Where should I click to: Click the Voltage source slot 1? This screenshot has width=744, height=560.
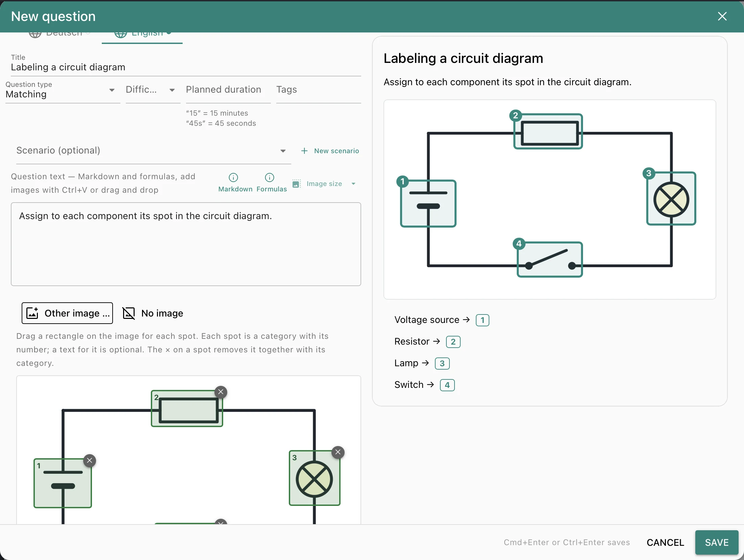click(x=482, y=320)
